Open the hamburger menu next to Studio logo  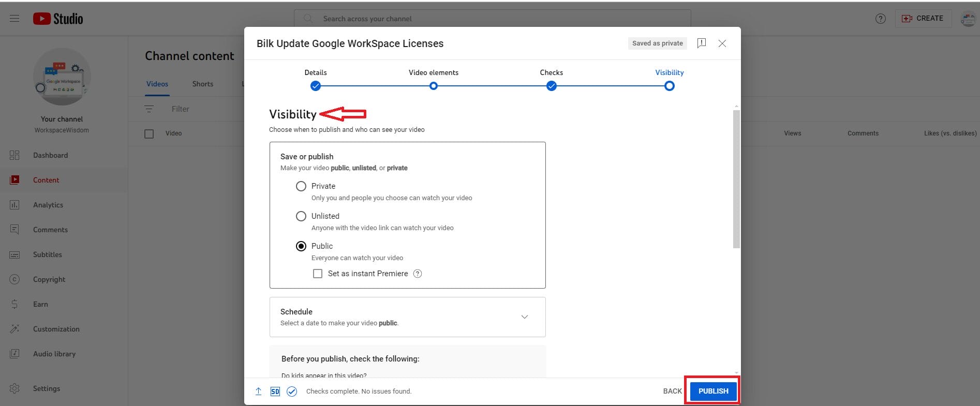[14, 19]
